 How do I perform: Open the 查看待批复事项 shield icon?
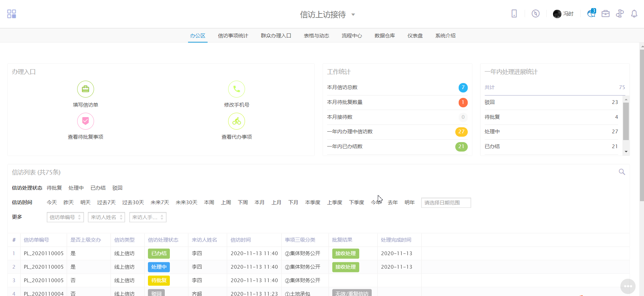[x=86, y=121]
